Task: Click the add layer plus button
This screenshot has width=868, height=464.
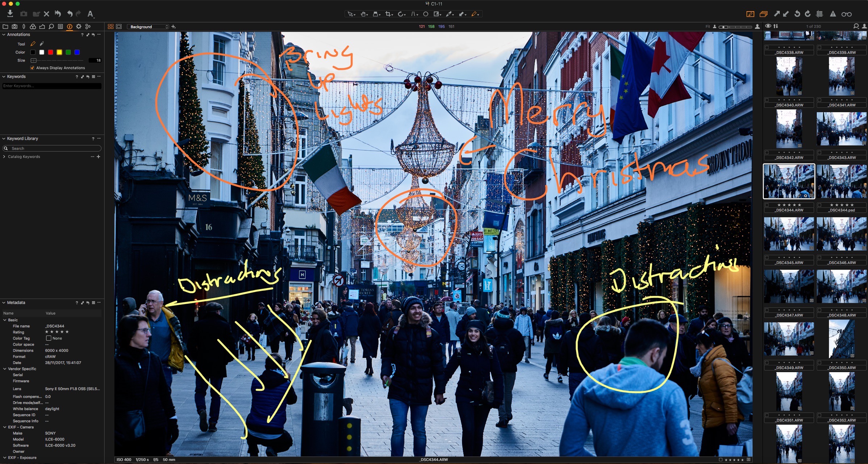Action: coord(174,26)
